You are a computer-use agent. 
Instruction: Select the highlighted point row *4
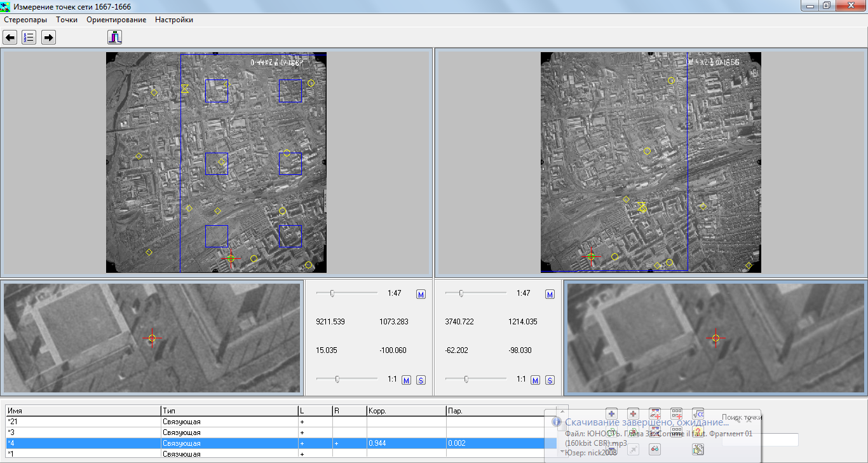point(280,443)
